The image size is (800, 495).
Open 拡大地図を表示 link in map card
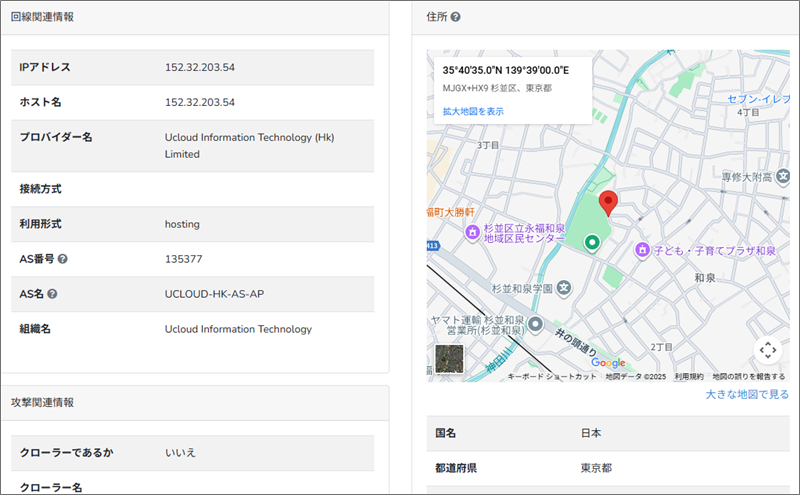point(473,111)
